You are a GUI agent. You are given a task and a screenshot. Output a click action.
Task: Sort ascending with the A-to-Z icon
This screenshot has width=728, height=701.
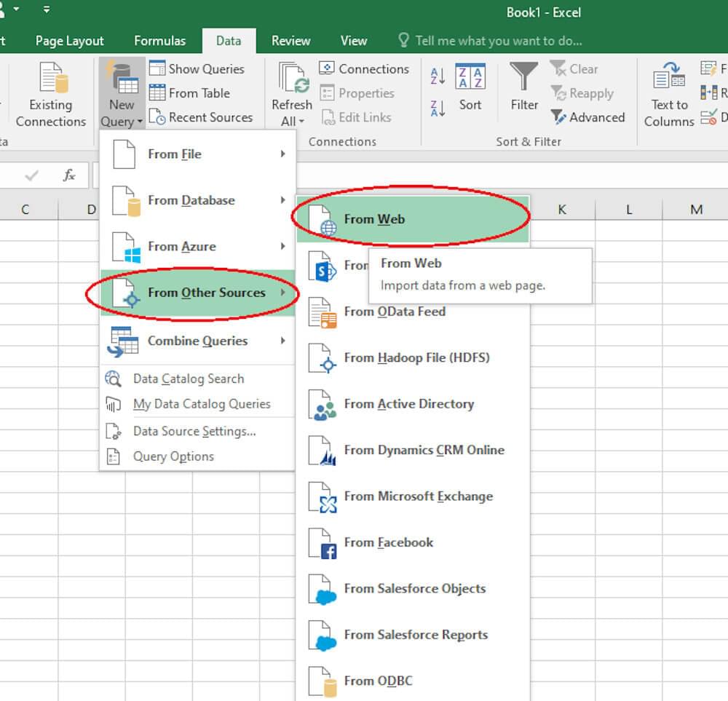[x=438, y=76]
